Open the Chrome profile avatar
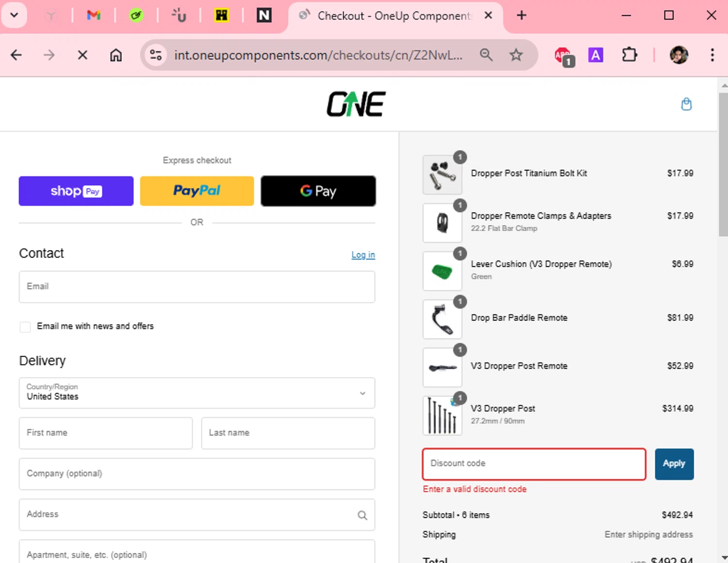The height and width of the screenshot is (563, 728). [678, 55]
